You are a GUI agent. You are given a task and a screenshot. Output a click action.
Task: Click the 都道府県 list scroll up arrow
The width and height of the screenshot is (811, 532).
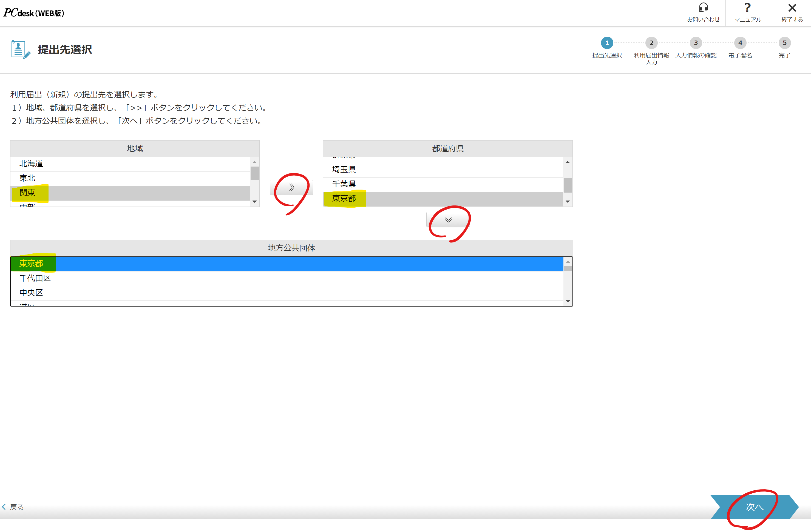coord(568,162)
